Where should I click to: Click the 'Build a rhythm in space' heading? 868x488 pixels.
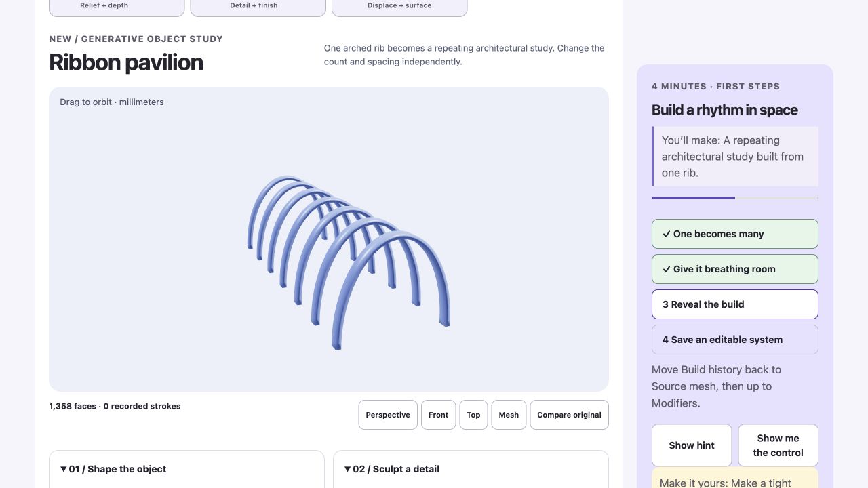click(x=725, y=110)
